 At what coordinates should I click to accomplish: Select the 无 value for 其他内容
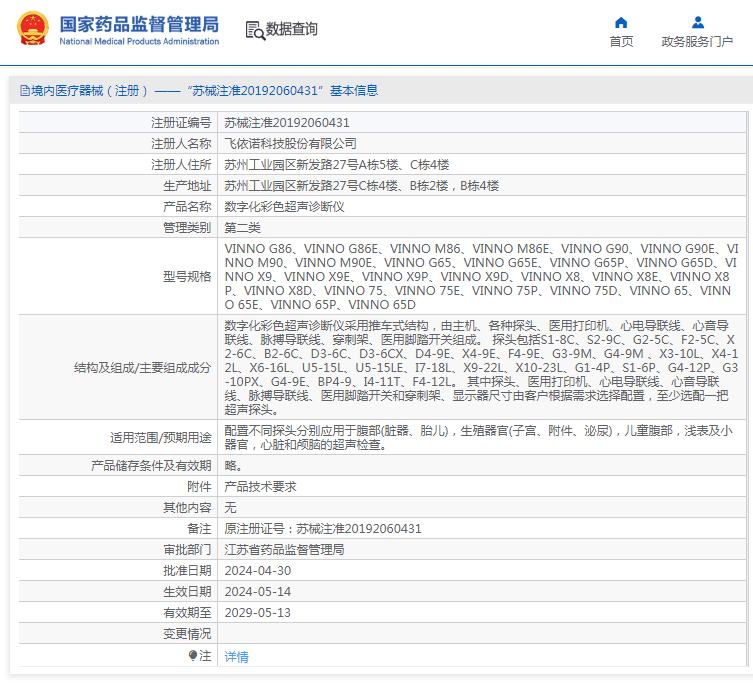click(230, 508)
